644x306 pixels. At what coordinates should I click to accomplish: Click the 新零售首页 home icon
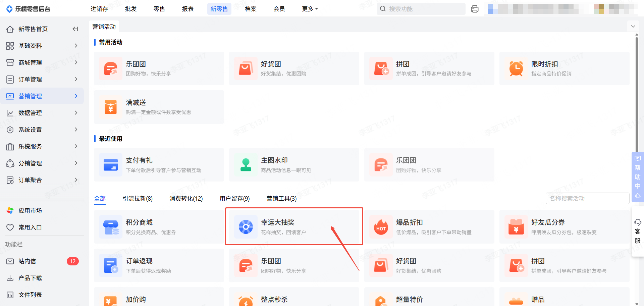(10, 29)
